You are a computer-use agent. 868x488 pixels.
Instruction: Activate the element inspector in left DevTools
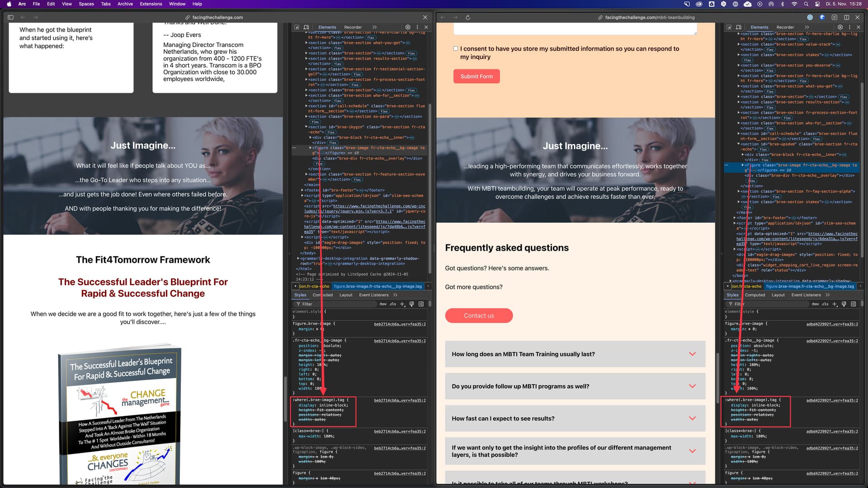(x=297, y=27)
